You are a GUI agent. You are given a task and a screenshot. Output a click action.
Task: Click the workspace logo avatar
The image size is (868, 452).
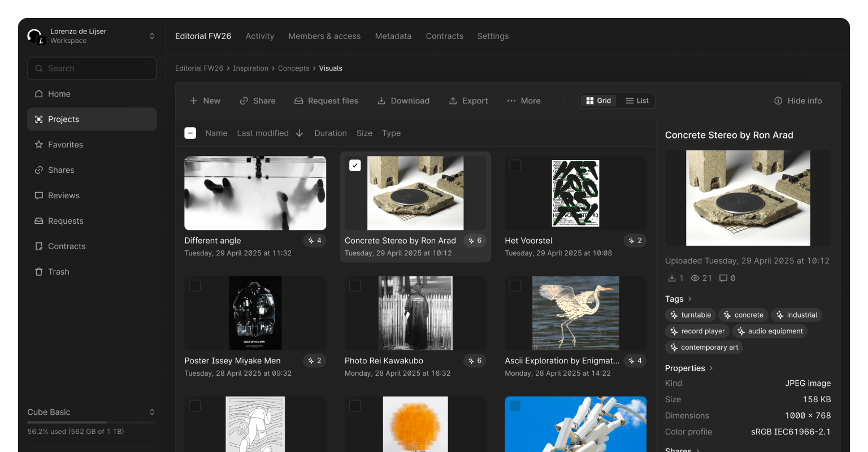36,36
